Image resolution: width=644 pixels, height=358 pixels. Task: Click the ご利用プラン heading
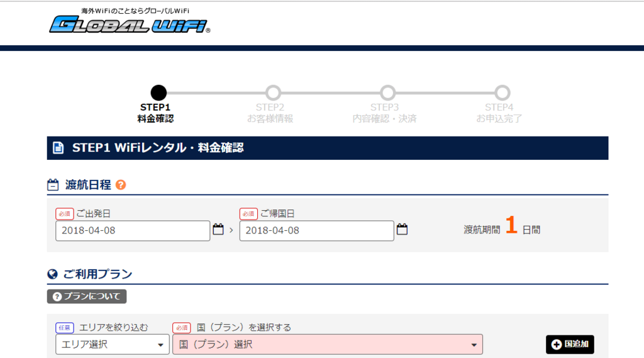tap(97, 274)
